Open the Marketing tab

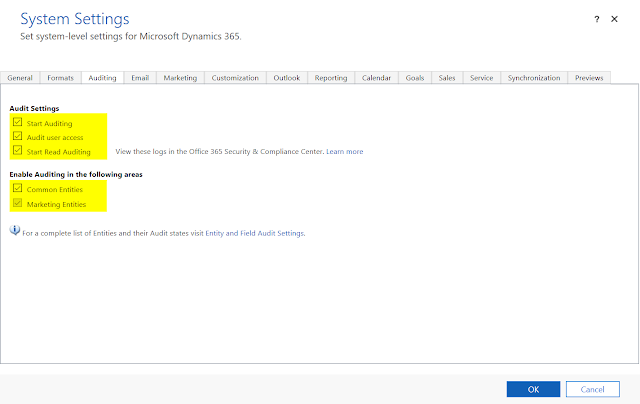(180, 78)
